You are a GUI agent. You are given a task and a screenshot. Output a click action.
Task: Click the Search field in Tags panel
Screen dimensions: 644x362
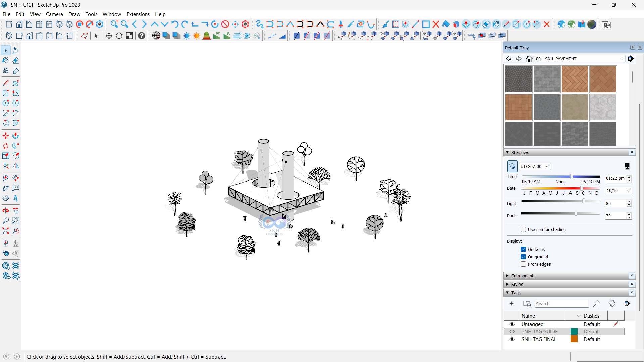coord(562,304)
